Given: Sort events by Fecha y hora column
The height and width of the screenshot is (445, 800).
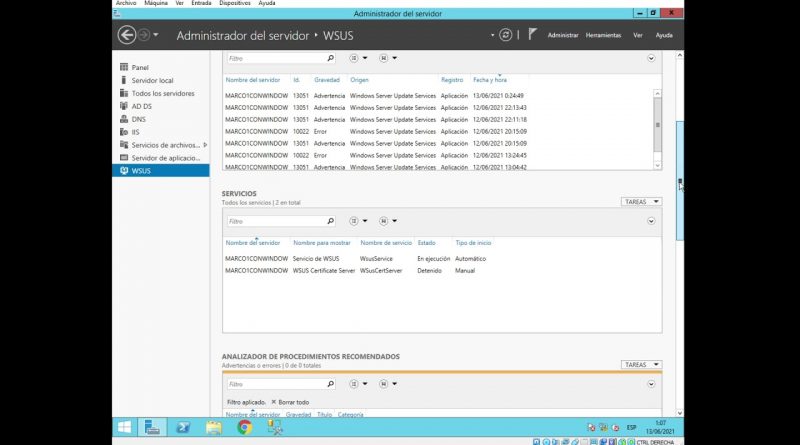Looking at the screenshot, I should coord(490,80).
